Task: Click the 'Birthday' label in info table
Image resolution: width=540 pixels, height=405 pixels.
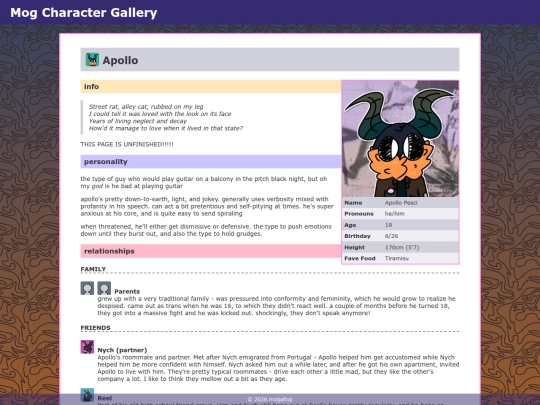Action: click(357, 236)
